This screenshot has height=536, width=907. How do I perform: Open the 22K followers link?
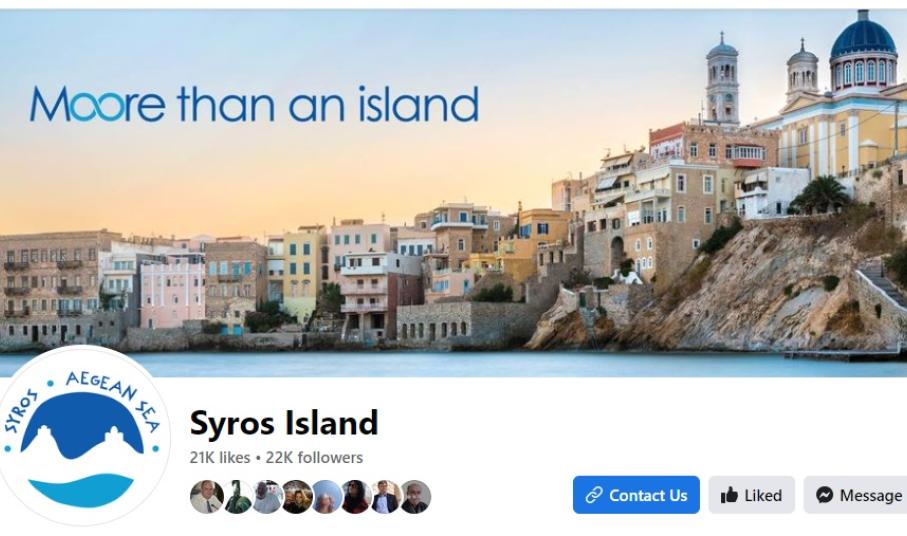314,457
